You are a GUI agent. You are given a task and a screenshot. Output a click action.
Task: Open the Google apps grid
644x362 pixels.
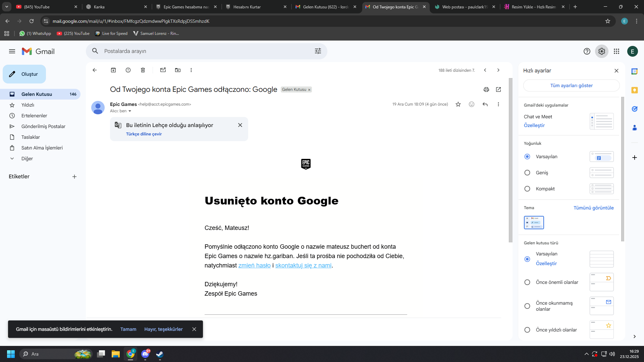[x=616, y=51]
